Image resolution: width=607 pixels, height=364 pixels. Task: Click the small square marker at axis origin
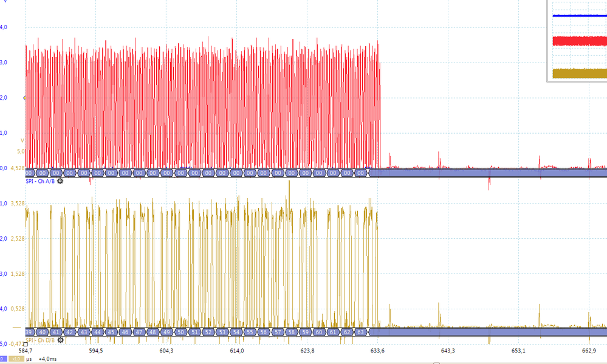[26, 344]
